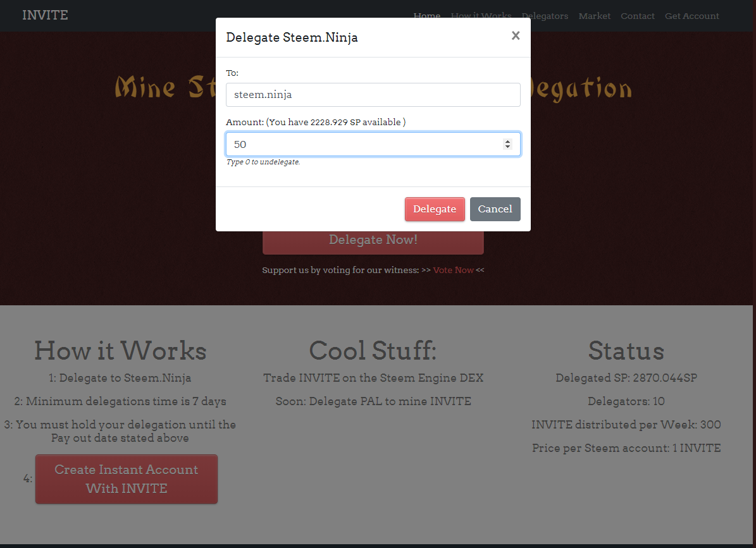
Task: Click the INVITE brand logo
Action: click(x=45, y=15)
